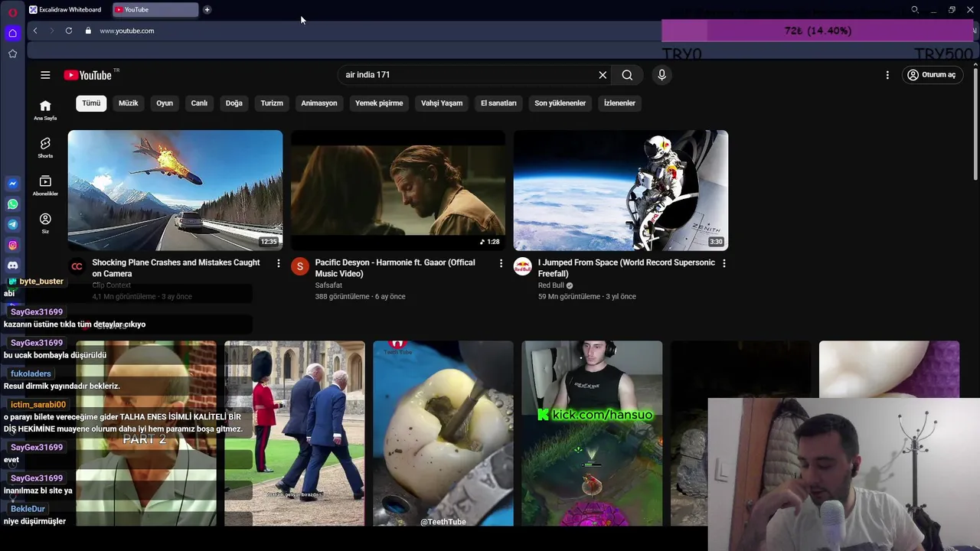Open the Safsafat channel avatar

(x=299, y=266)
